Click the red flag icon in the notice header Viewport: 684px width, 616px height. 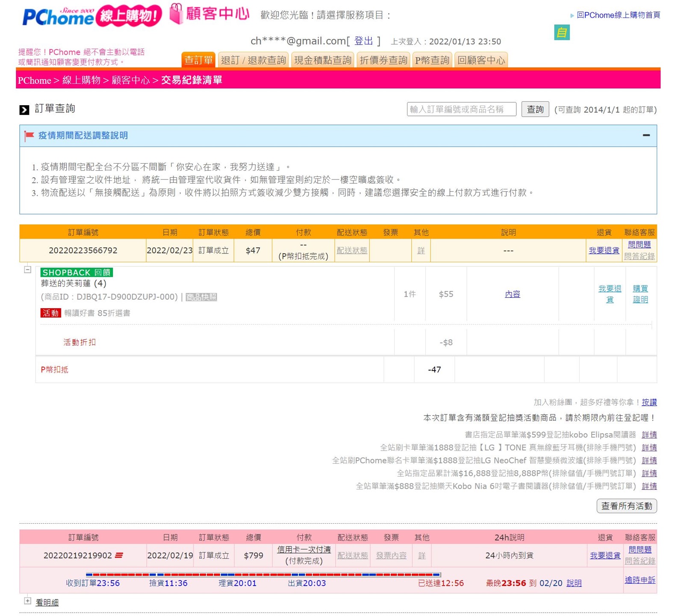pos(29,136)
